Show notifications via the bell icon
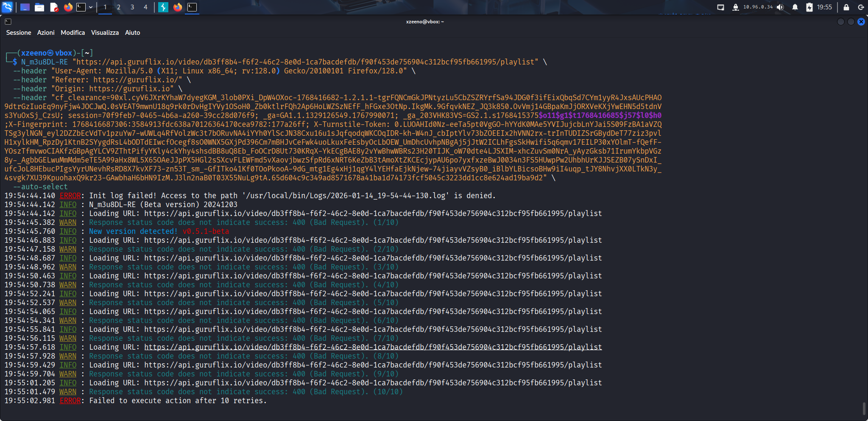The image size is (868, 421). (795, 7)
